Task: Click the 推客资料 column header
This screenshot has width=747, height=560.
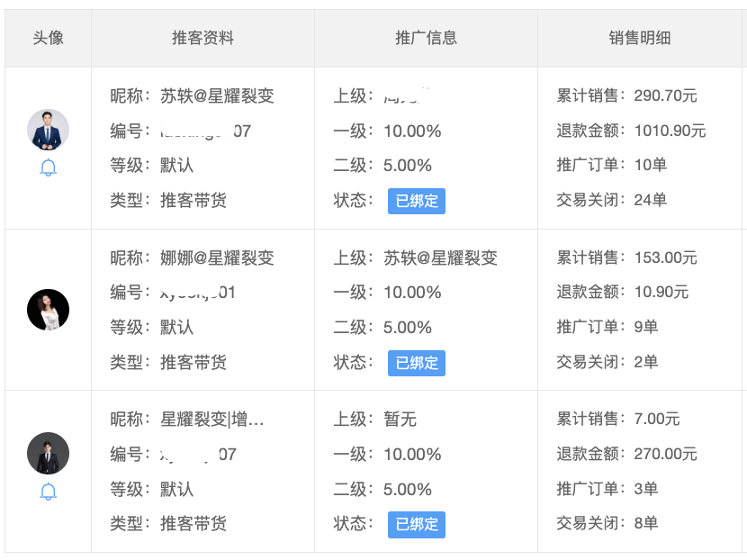Action: [x=203, y=38]
